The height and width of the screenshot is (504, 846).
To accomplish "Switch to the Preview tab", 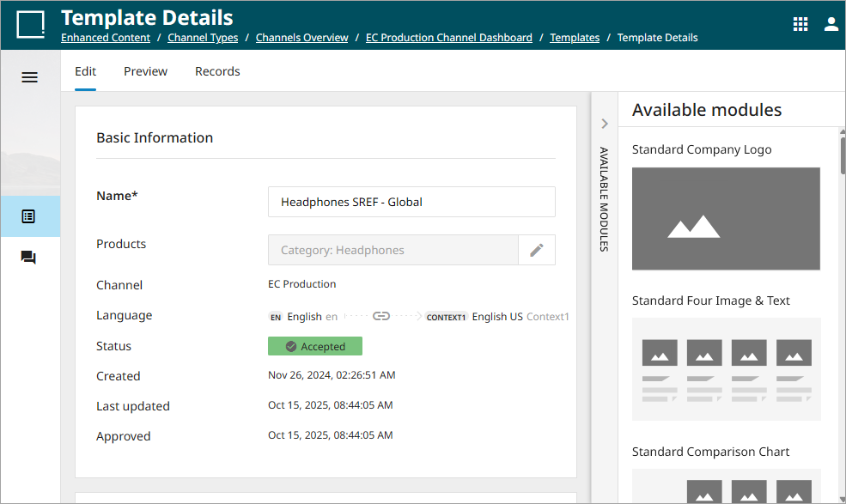I will 145,71.
